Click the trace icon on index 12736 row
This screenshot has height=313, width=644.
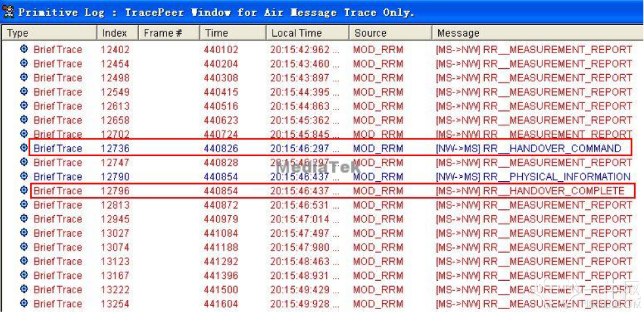(24, 148)
